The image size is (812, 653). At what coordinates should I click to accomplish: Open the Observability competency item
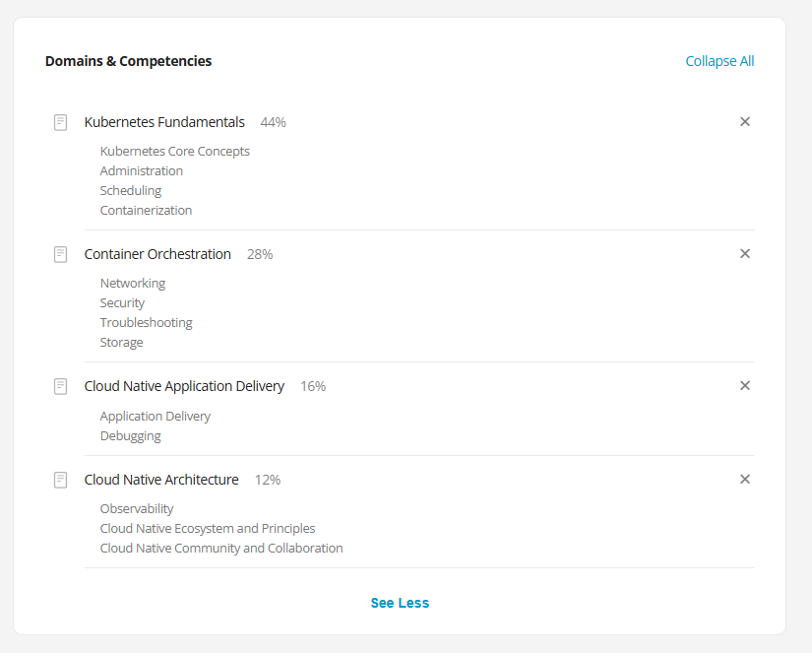coord(137,509)
